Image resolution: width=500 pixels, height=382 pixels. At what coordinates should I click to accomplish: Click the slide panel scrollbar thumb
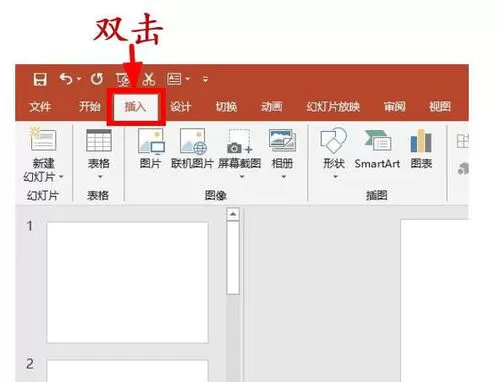[x=233, y=258]
